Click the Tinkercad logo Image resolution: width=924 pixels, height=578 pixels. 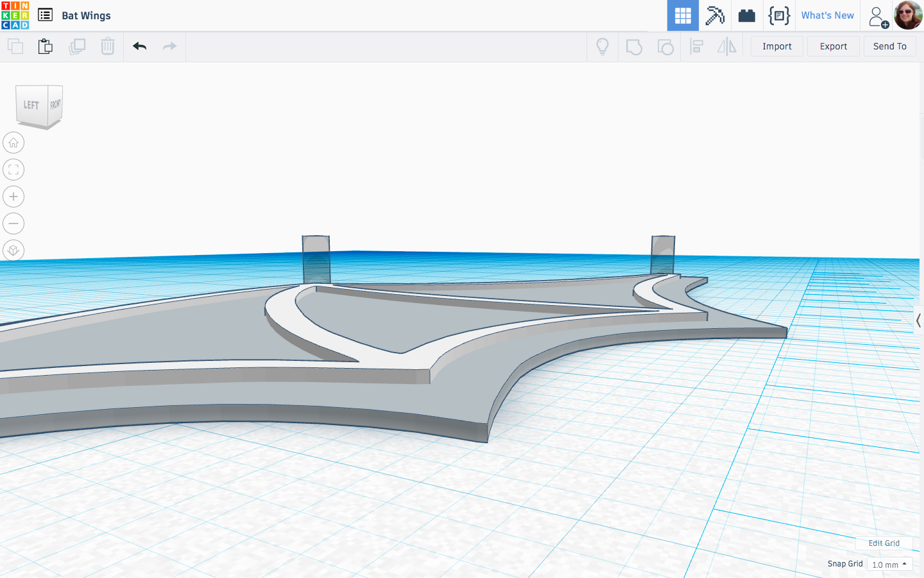tap(15, 15)
